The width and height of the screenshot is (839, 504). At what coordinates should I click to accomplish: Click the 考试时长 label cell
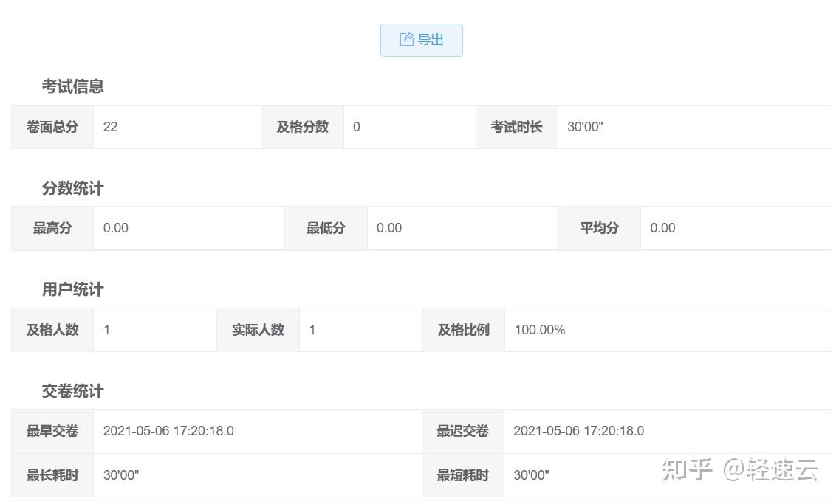[x=516, y=127]
